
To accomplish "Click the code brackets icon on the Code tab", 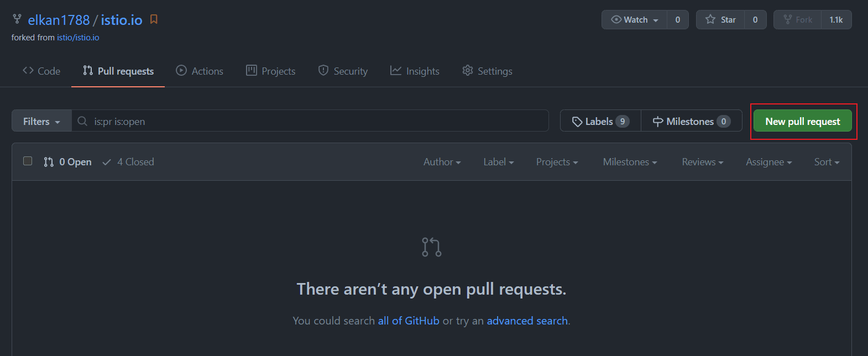I will pyautogui.click(x=28, y=70).
